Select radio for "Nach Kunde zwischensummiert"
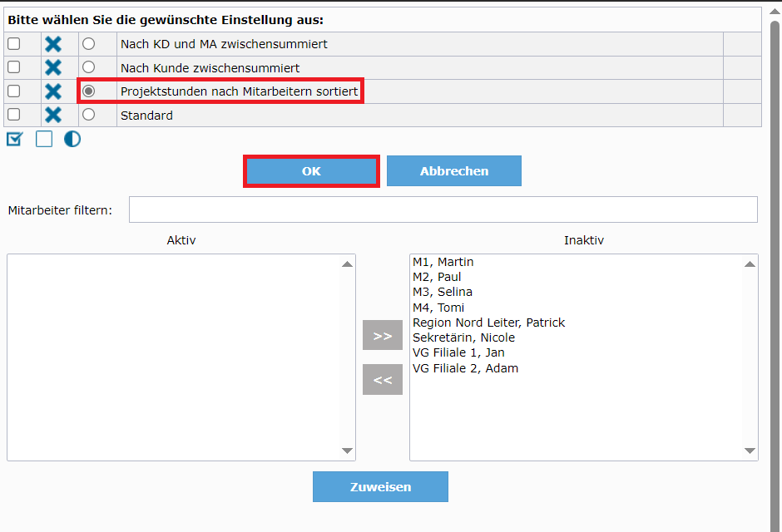Screen dimensions: 782x532 (x=87, y=67)
